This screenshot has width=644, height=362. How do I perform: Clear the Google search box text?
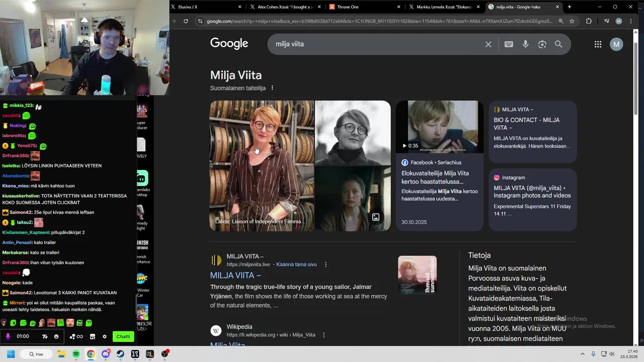488,44
